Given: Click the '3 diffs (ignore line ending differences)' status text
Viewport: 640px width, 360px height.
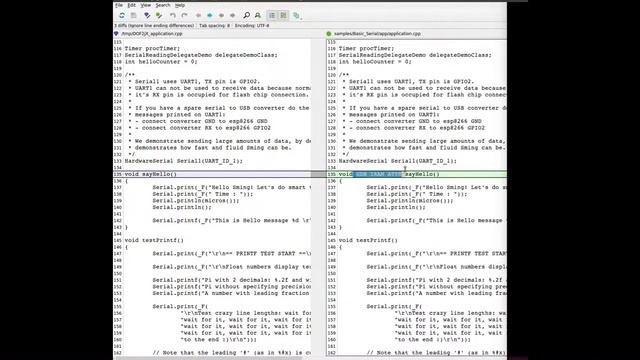Looking at the screenshot, I should coord(154,26).
